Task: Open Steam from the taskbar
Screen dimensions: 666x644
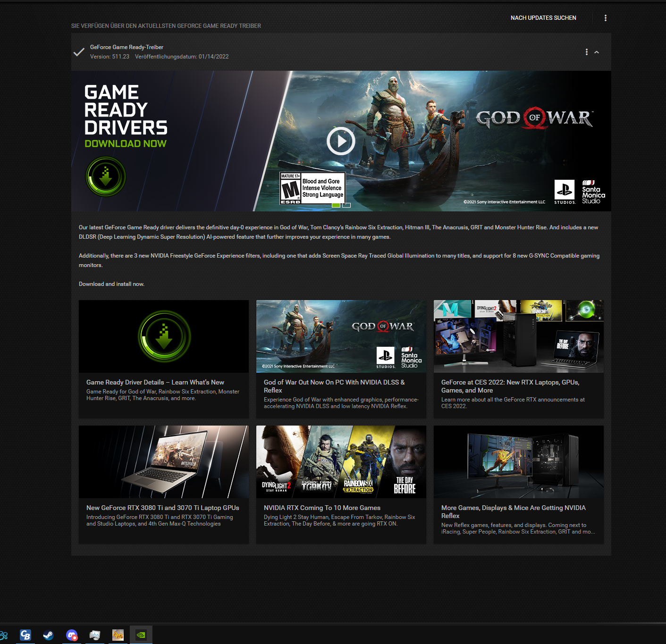Action: pos(48,635)
